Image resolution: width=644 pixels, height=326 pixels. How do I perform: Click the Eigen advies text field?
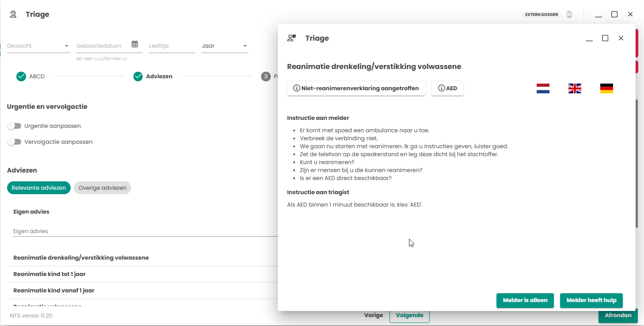tap(145, 231)
